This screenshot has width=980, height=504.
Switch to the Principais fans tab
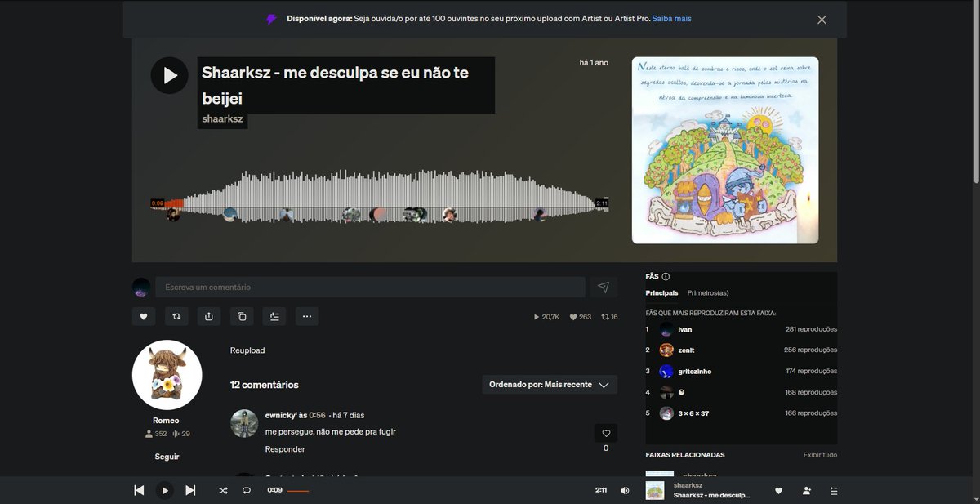(661, 293)
